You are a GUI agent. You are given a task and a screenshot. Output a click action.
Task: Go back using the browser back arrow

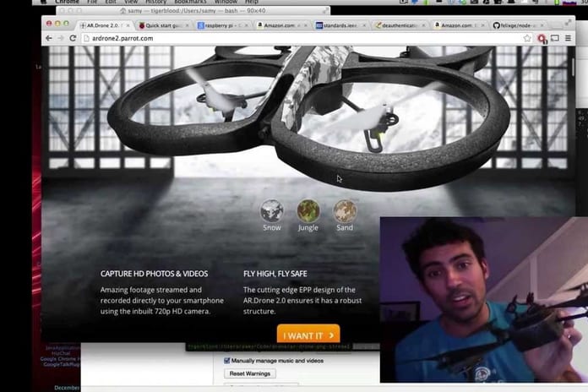point(49,38)
